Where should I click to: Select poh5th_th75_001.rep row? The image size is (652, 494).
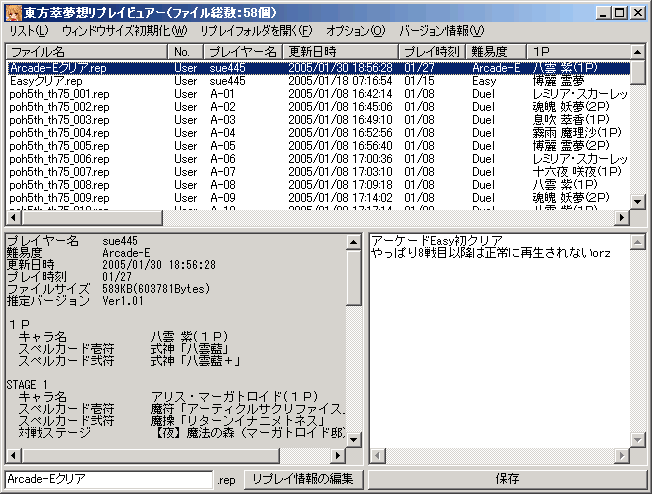click(319, 94)
